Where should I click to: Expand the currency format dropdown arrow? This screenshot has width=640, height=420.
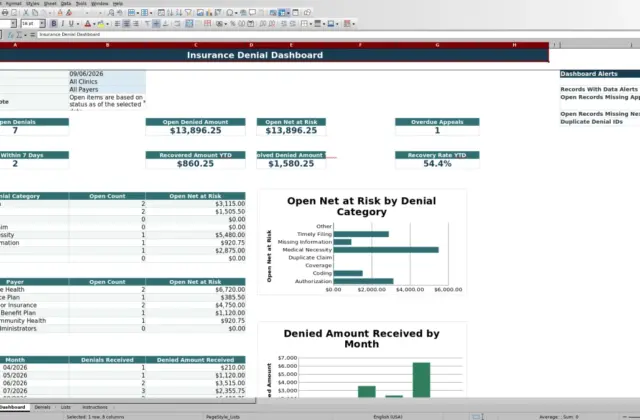click(x=226, y=24)
